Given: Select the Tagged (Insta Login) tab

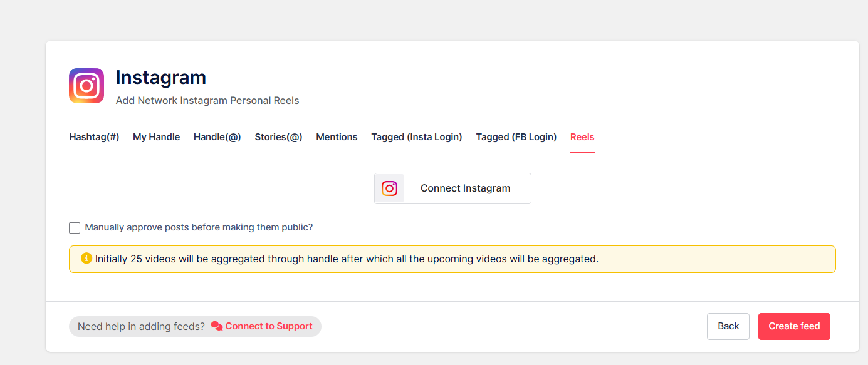Looking at the screenshot, I should 416,136.
